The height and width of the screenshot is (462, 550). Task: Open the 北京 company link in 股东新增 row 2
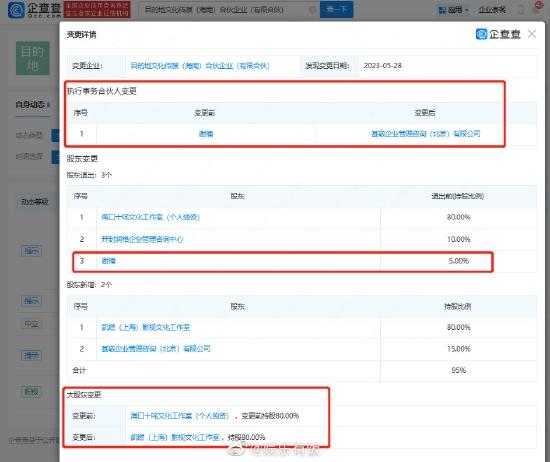click(156, 349)
